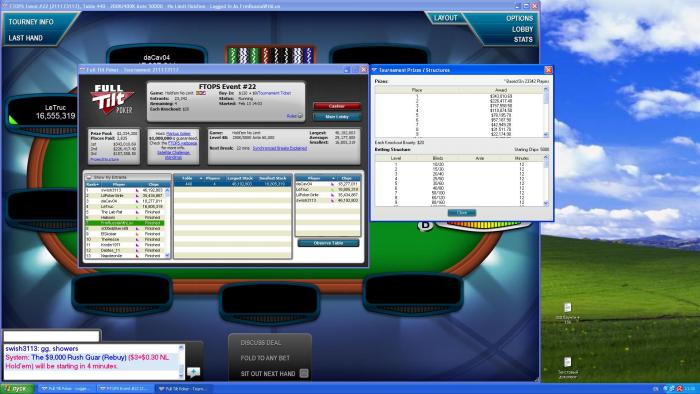The image size is (700, 394).
Task: Toggle Show My Entrants checkbox
Action: pos(88,178)
